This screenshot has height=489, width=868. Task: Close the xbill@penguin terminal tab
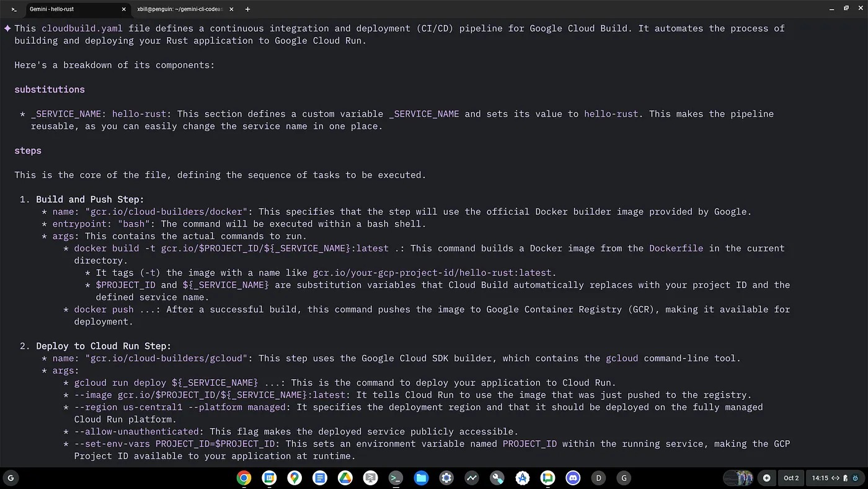click(x=231, y=9)
